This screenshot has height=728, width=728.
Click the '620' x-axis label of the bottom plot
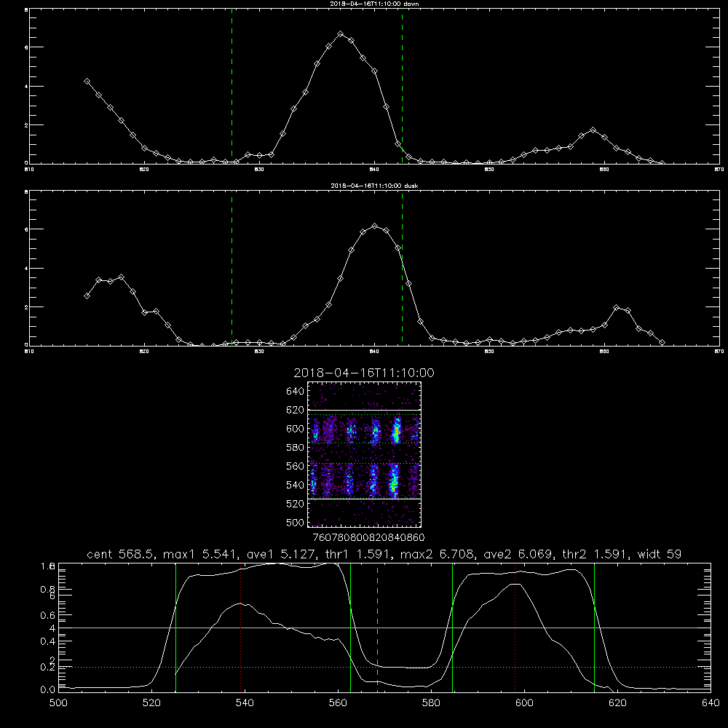pyautogui.click(x=617, y=703)
